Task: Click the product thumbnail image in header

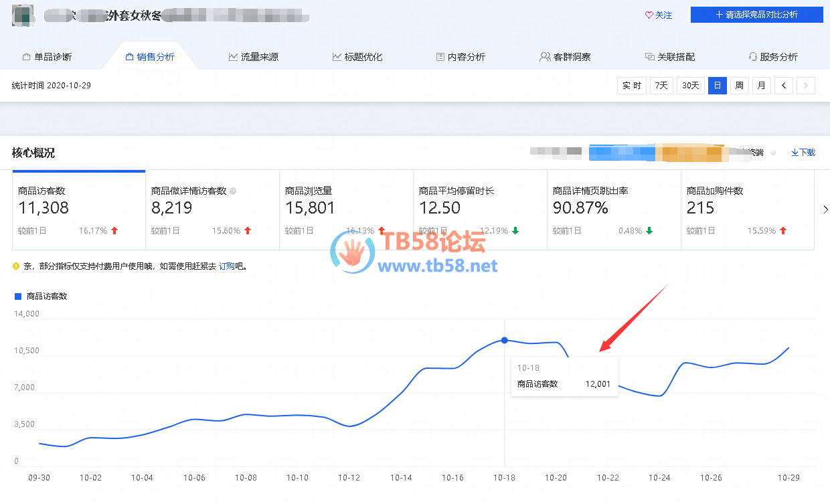Action: click(23, 15)
